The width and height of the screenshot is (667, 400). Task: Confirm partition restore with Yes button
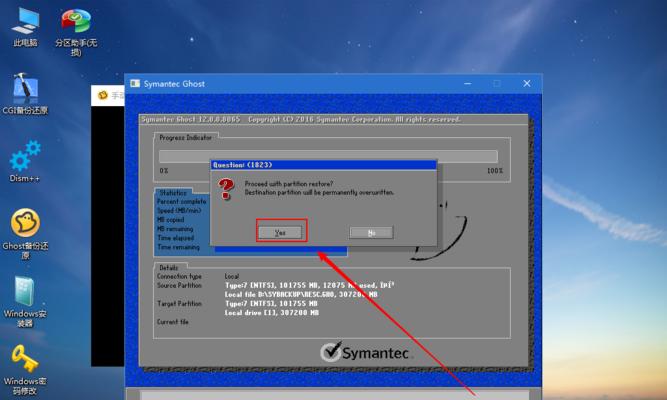click(x=280, y=232)
